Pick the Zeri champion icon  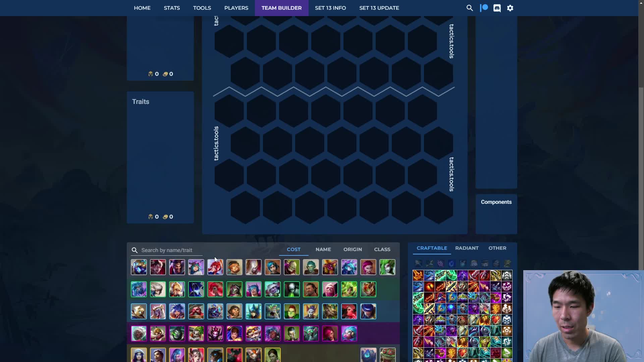pyautogui.click(x=349, y=289)
